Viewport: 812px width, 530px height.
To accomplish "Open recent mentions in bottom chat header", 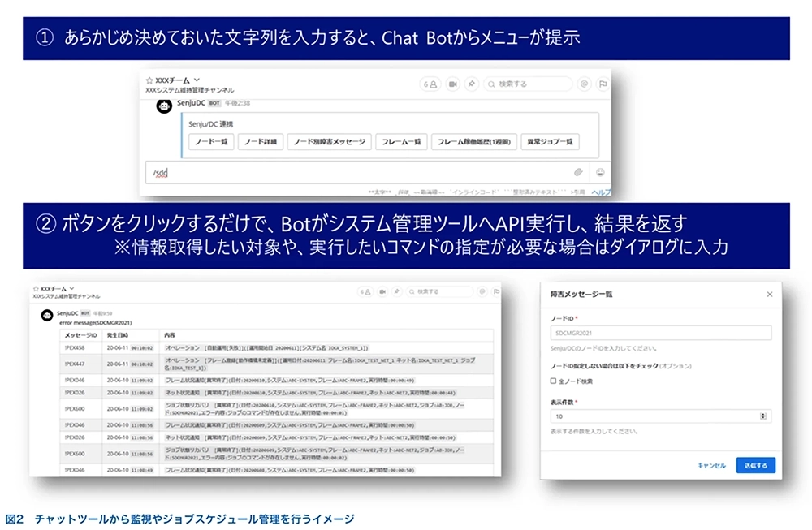I will 482,292.
